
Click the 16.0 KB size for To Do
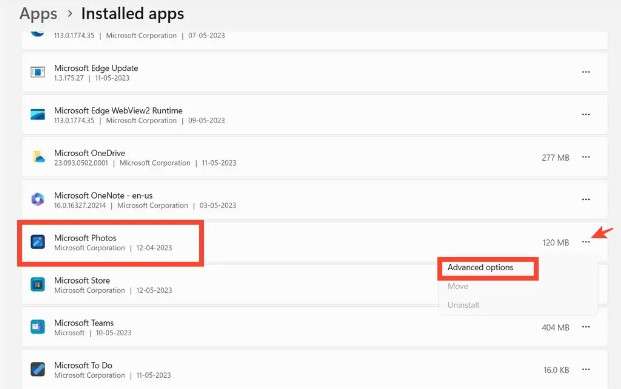pyautogui.click(x=556, y=370)
